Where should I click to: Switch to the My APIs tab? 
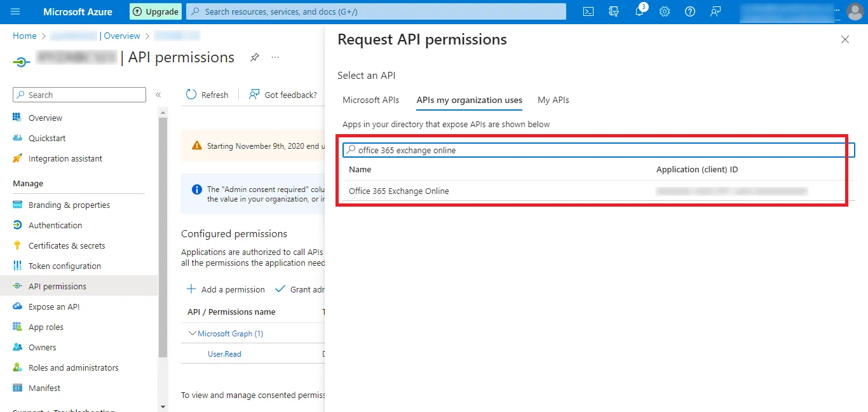[x=553, y=100]
